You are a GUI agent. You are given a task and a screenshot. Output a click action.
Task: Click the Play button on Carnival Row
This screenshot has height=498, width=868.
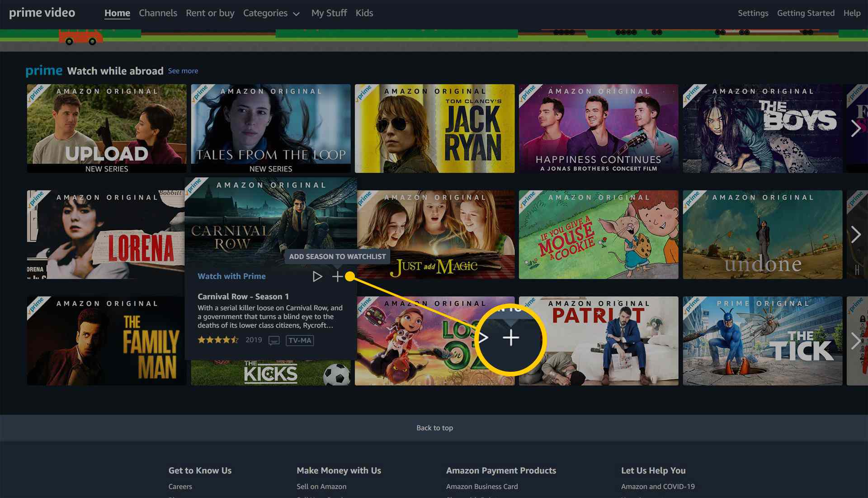pos(316,276)
